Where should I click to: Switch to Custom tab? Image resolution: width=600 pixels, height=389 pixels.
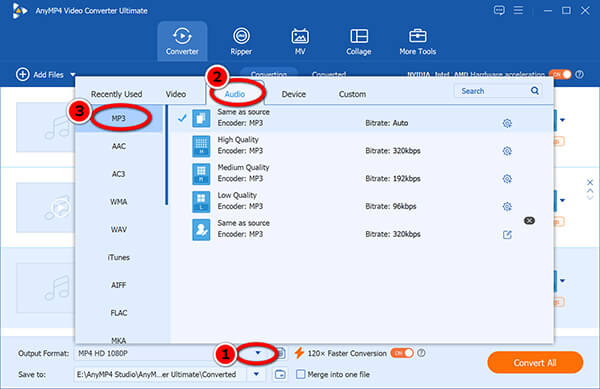[352, 94]
